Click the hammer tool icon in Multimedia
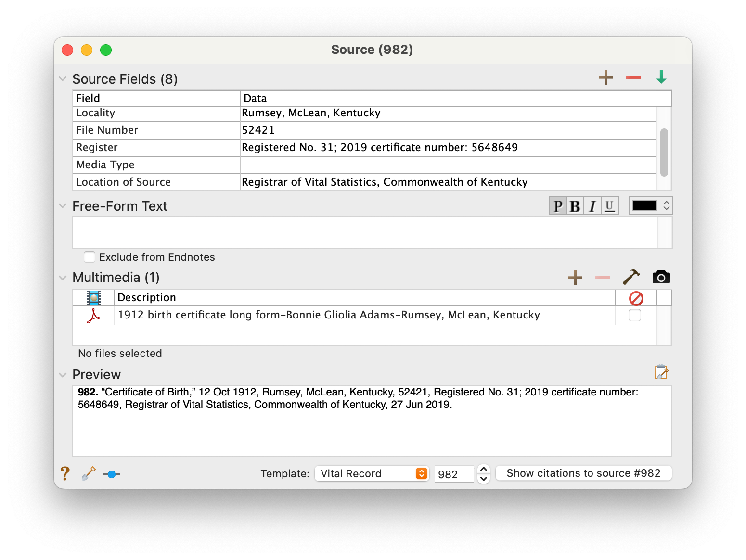The height and width of the screenshot is (560, 746). [631, 277]
